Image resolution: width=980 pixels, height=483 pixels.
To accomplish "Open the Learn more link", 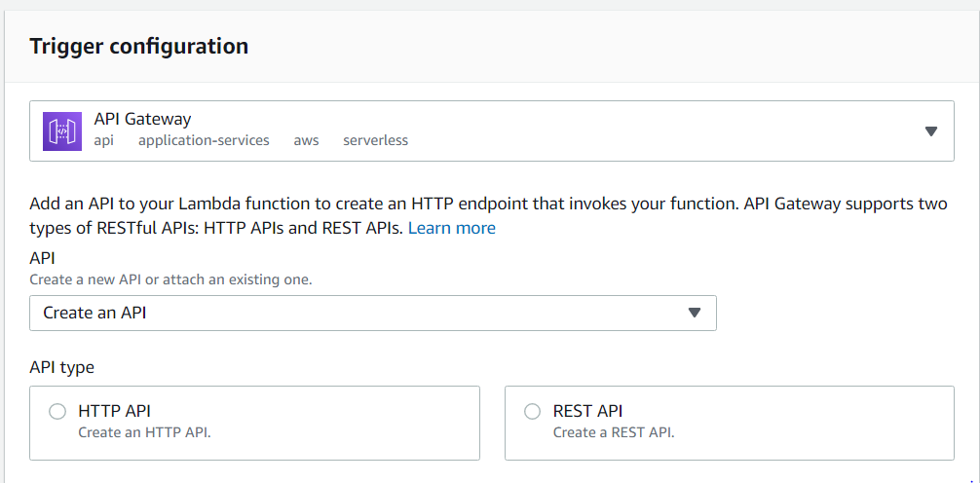I will (451, 228).
